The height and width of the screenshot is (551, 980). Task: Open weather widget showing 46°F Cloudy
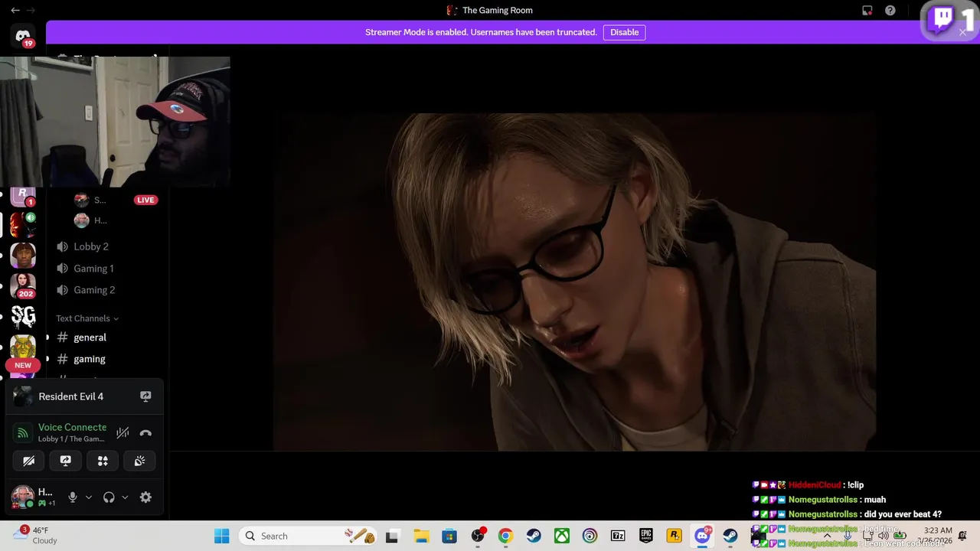(x=37, y=535)
